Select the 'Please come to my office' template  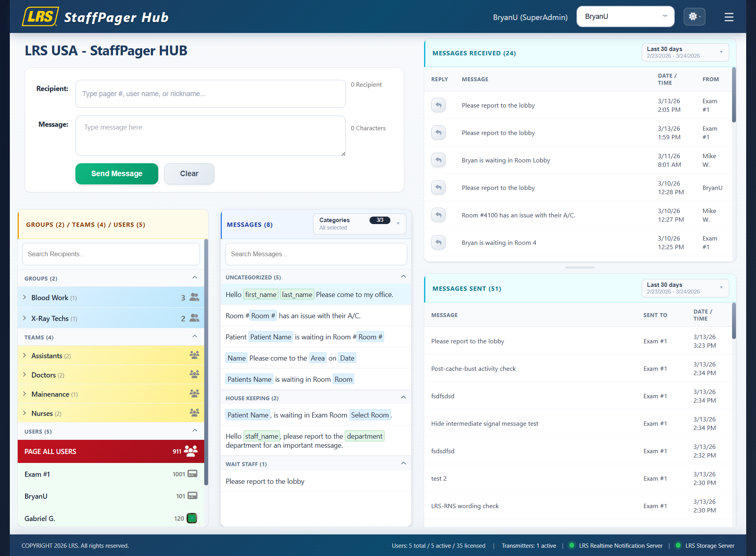[x=316, y=294]
